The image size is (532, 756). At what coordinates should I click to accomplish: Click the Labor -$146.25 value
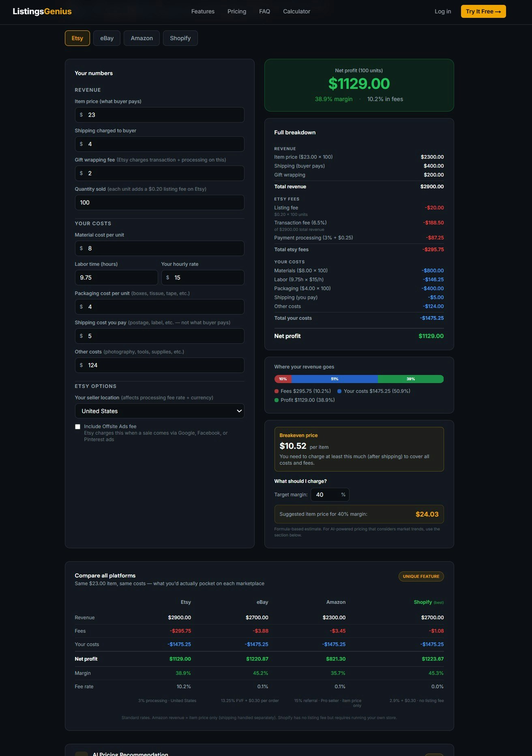point(433,280)
